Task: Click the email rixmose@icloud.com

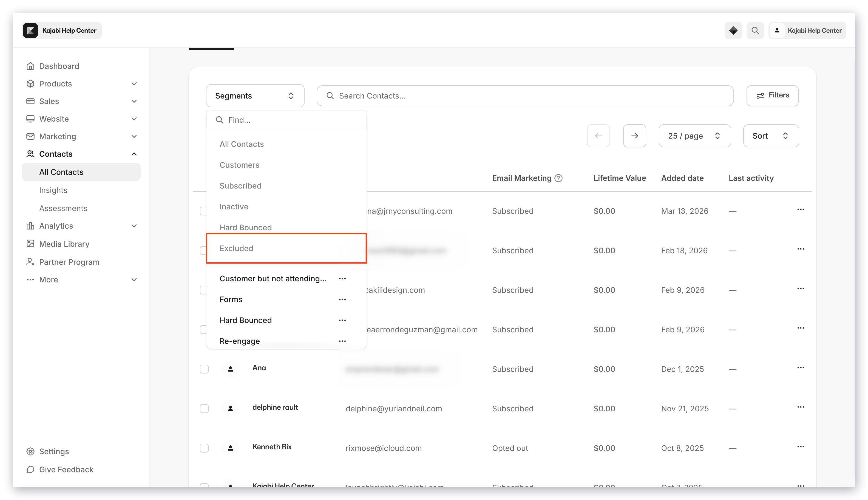Action: [x=384, y=448]
